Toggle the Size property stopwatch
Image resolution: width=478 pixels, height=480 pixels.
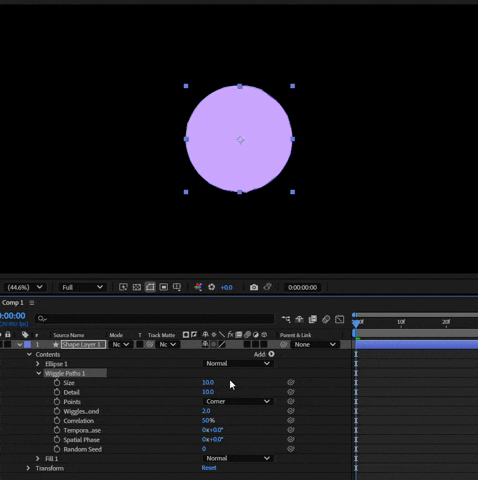tap(57, 383)
